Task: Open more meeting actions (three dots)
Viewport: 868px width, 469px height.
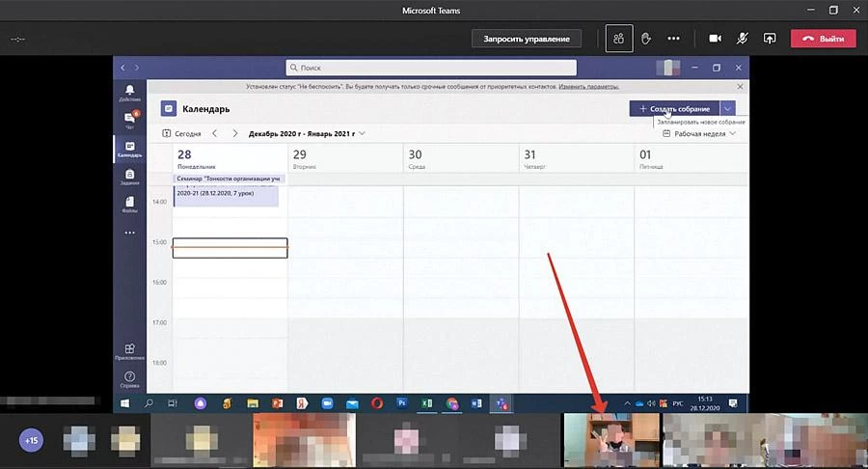Action: 674,39
